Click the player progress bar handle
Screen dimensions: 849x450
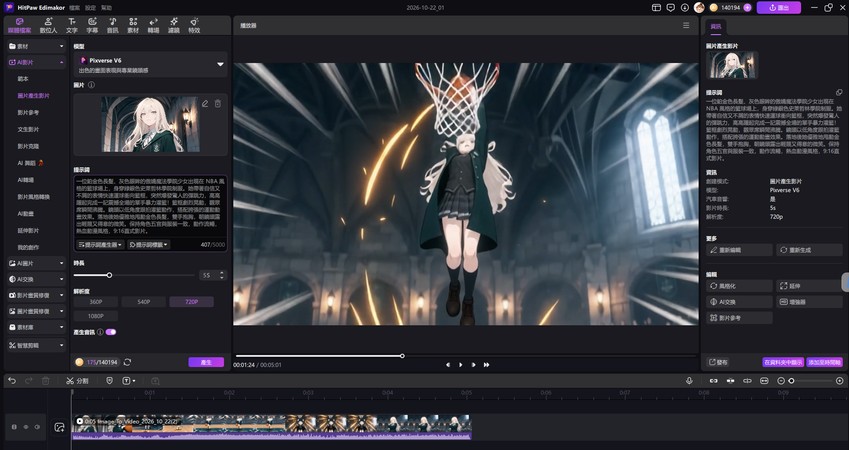click(402, 356)
